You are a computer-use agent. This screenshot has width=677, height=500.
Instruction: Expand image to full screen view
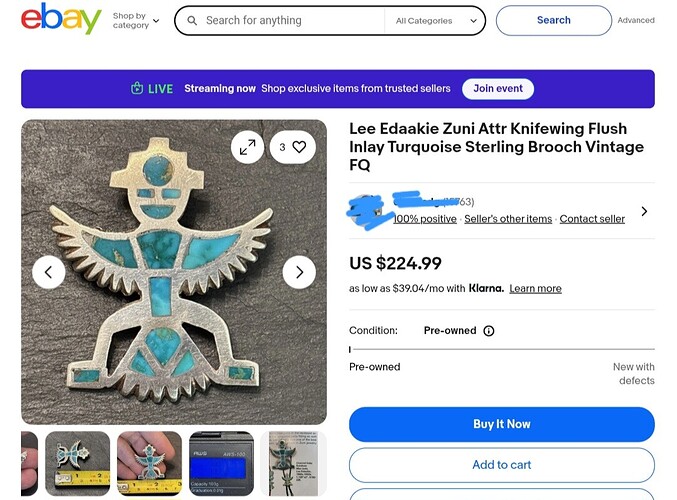247,148
